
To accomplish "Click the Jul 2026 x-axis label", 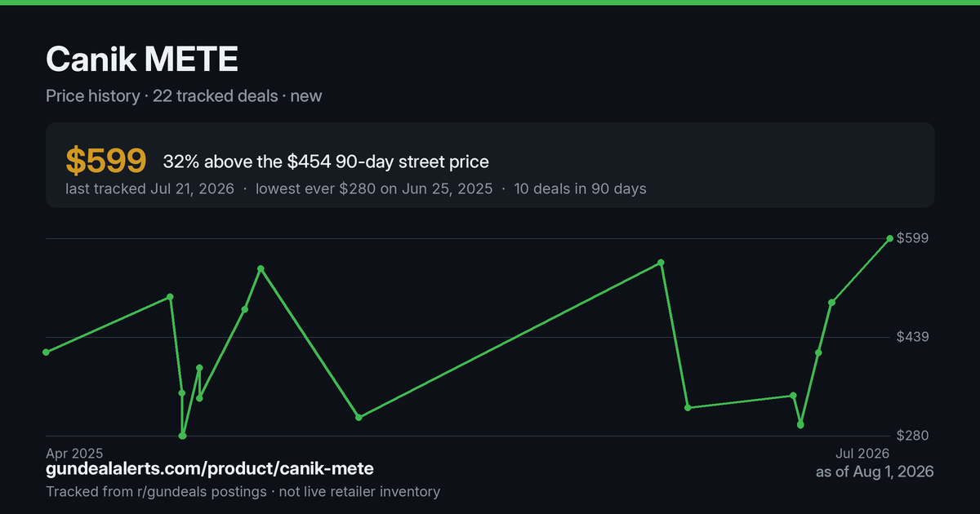I will [862, 453].
